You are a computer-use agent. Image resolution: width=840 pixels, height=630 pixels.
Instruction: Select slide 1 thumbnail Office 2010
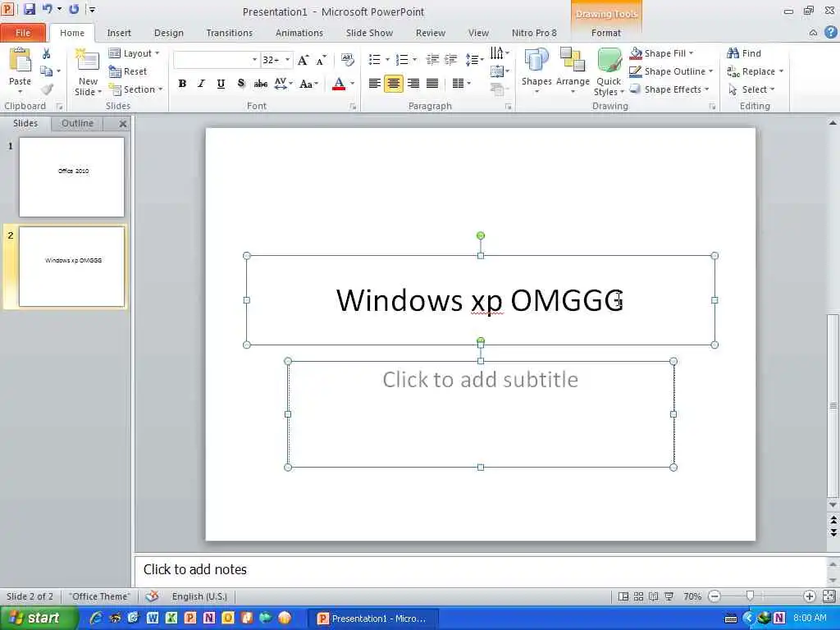pyautogui.click(x=72, y=177)
